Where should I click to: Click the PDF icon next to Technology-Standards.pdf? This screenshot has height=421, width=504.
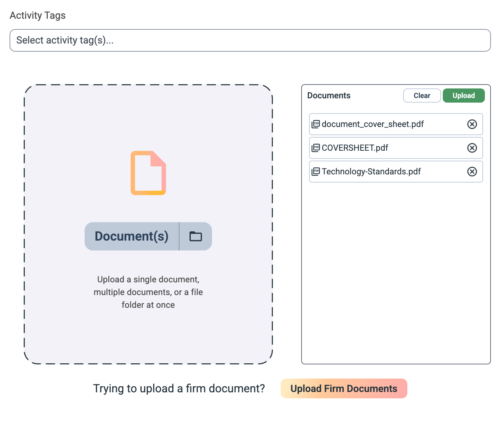[316, 172]
